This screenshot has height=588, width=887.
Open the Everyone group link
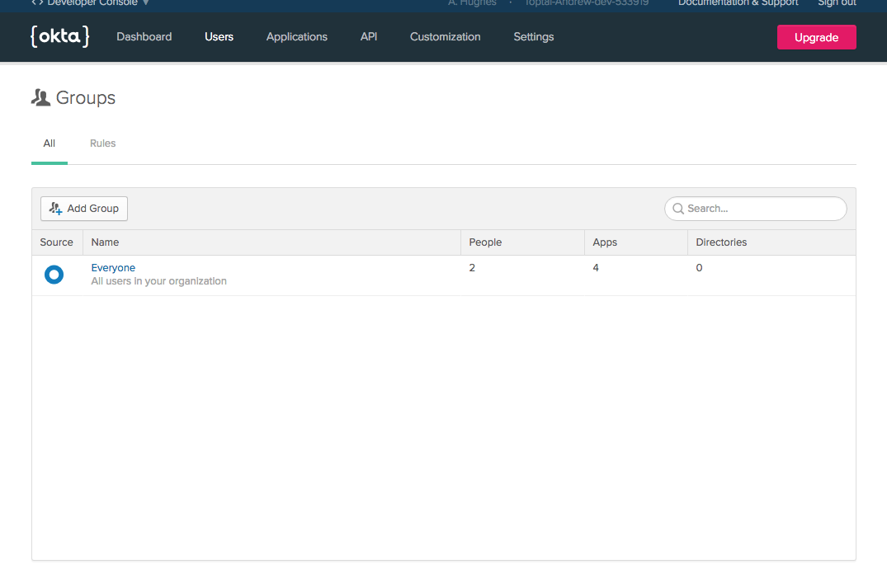(113, 268)
